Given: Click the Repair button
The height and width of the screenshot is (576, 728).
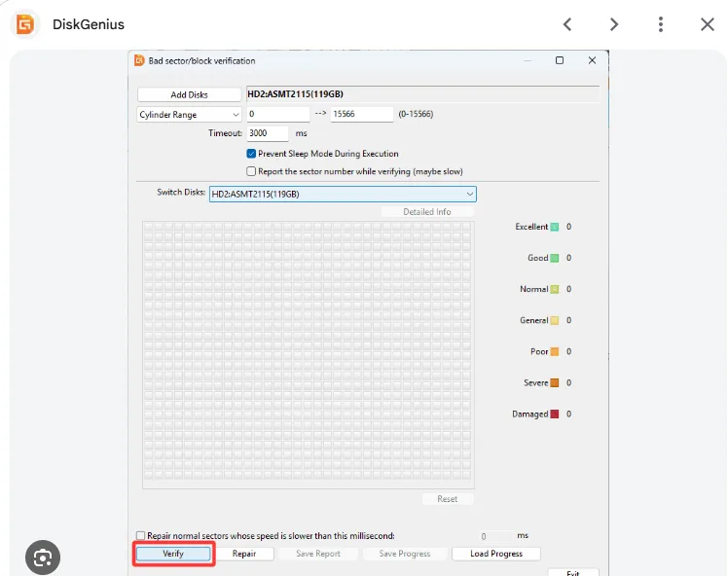Looking at the screenshot, I should (x=244, y=554).
